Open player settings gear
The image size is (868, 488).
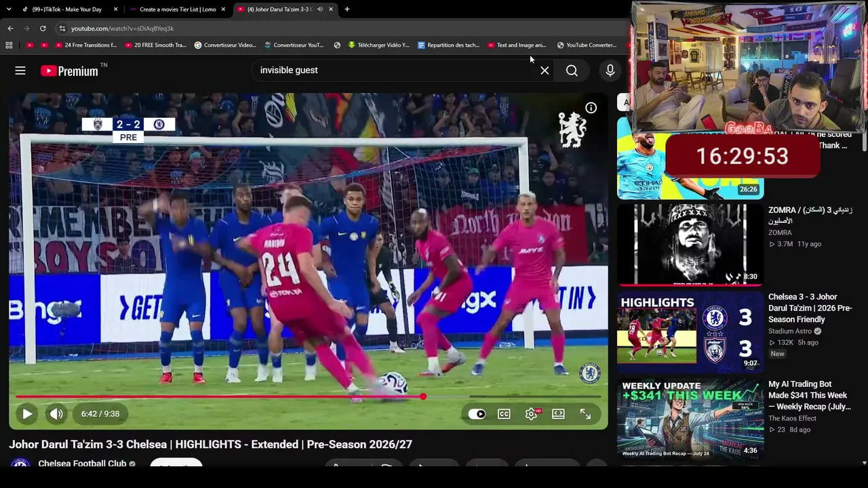click(532, 414)
